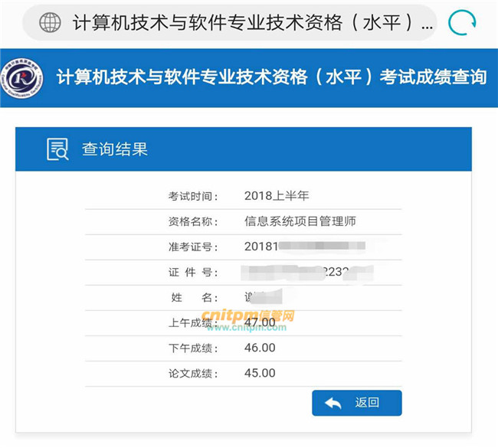
Task: Click the blurred 证件号 value
Action: pyautogui.click(x=306, y=272)
